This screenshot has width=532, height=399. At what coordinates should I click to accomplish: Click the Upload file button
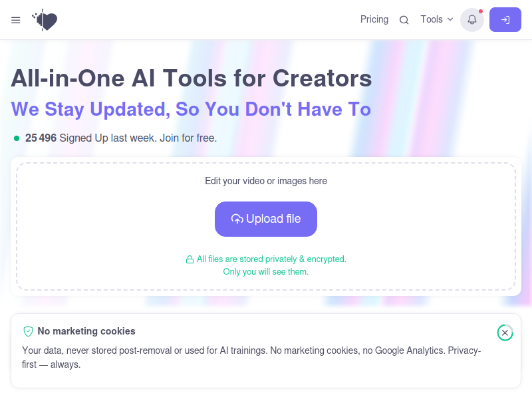pos(265,219)
